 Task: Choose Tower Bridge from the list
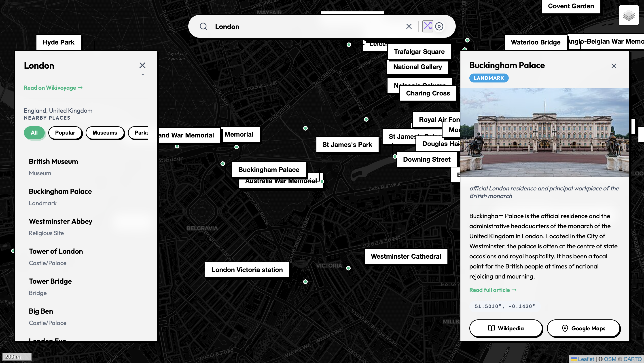tap(50, 281)
